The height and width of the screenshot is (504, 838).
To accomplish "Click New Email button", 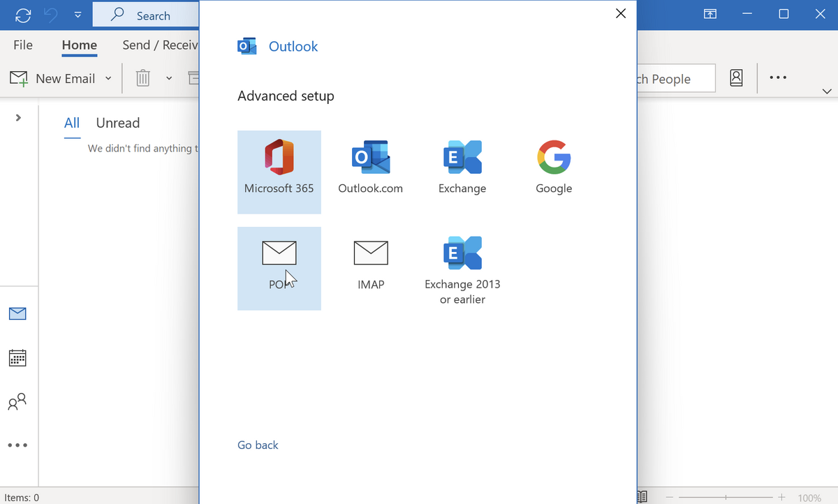I will (x=53, y=78).
